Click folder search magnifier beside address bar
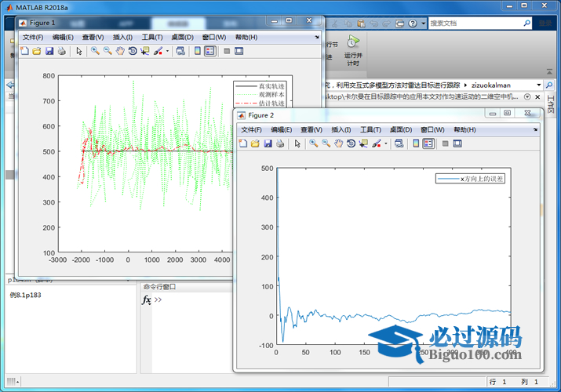Screen dimensions: 561x392 [548, 85]
